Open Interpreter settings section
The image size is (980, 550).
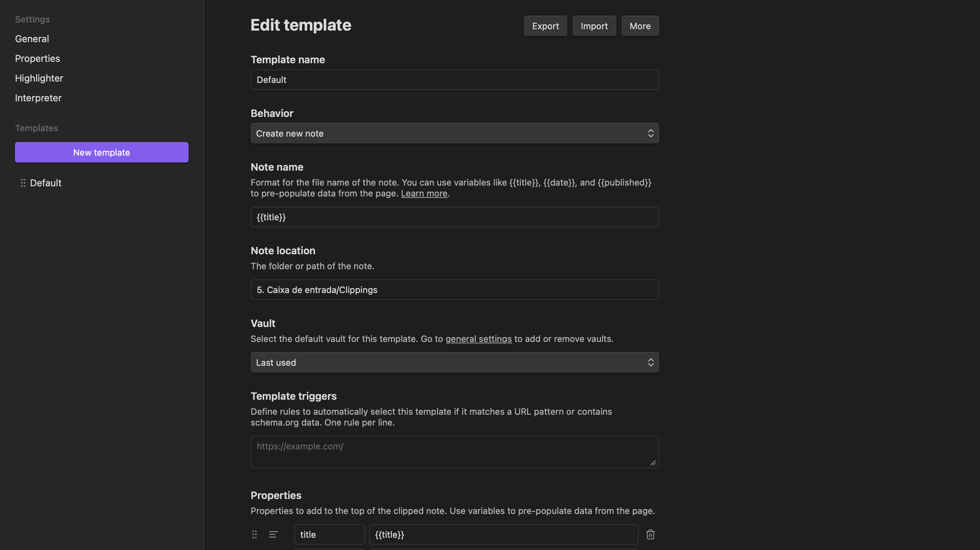point(38,98)
